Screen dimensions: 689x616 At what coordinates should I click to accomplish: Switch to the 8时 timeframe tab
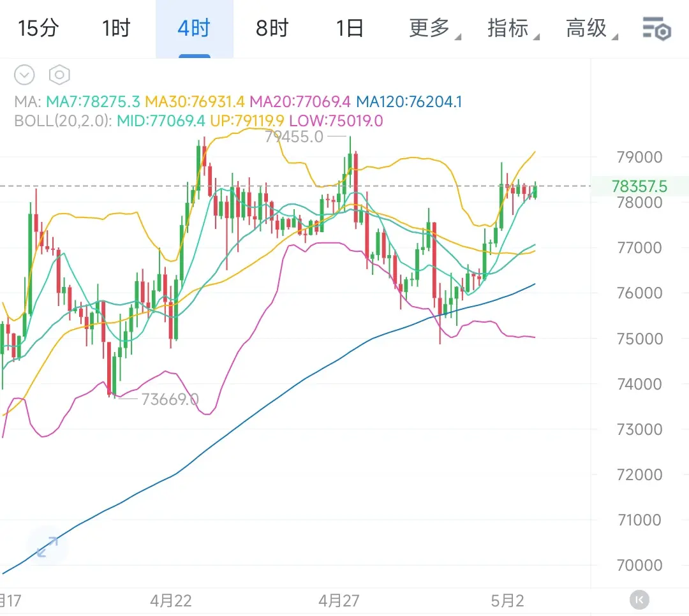coord(272,28)
